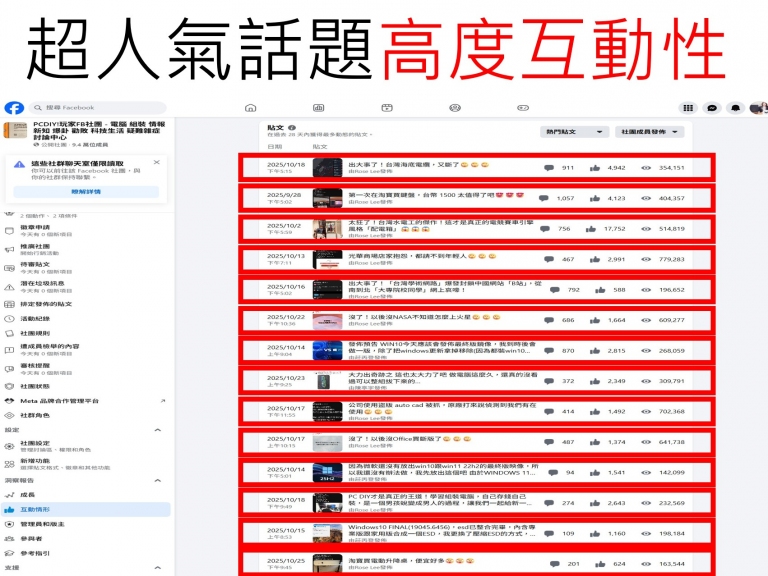768x576 pixels.
Task: Go to Facebook Home icon in top navigation
Action: point(251,108)
